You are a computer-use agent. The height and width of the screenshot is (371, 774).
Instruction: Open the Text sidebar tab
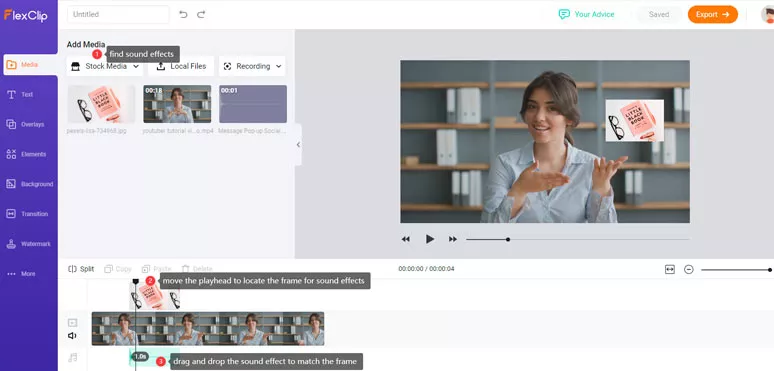(x=21, y=95)
